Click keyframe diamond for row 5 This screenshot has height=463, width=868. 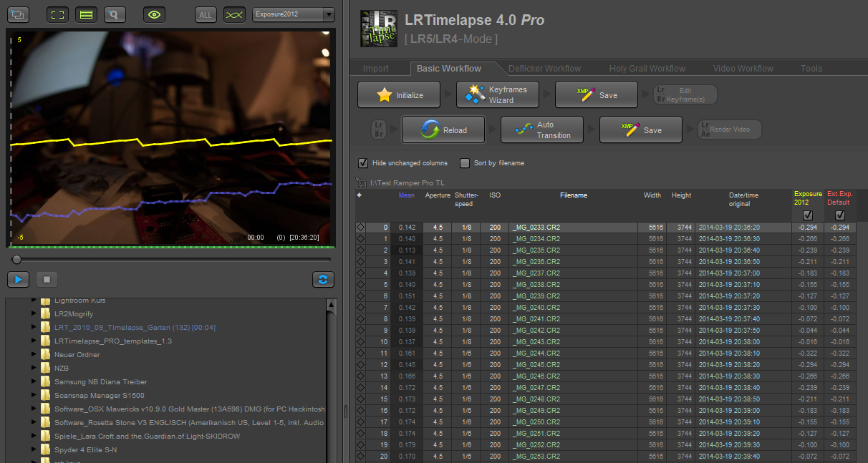click(x=360, y=285)
